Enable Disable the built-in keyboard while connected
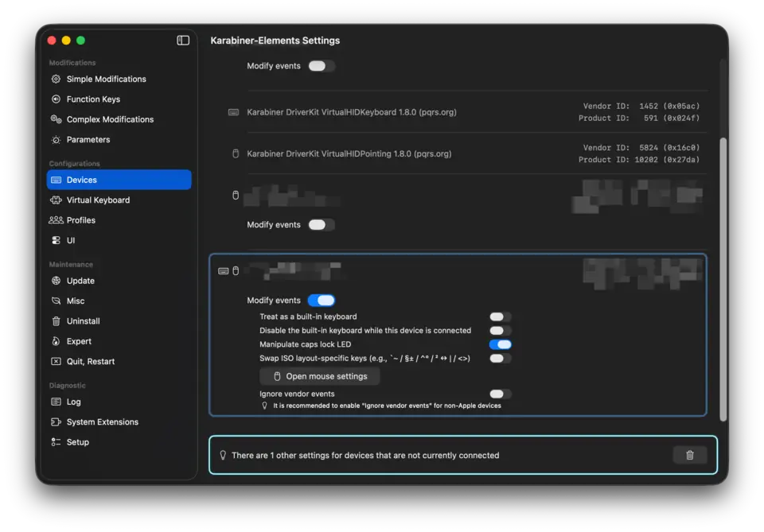 (x=501, y=331)
